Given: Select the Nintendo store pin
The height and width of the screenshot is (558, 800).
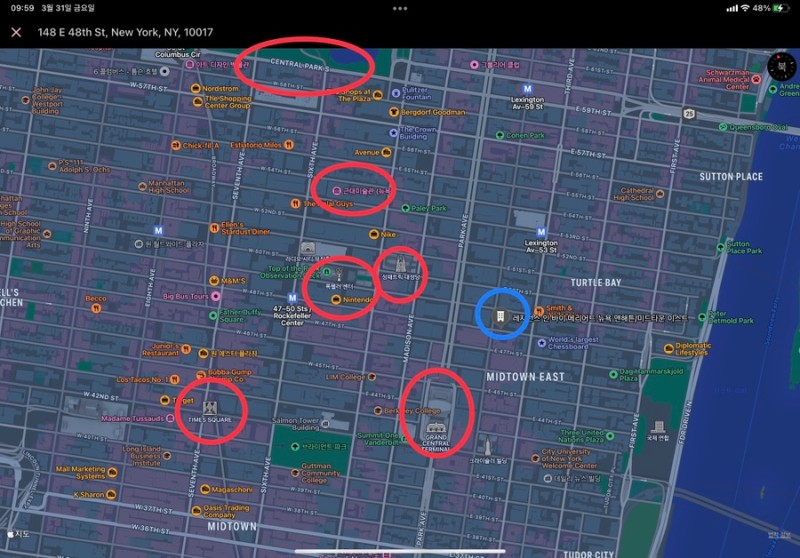Looking at the screenshot, I should click(x=336, y=299).
